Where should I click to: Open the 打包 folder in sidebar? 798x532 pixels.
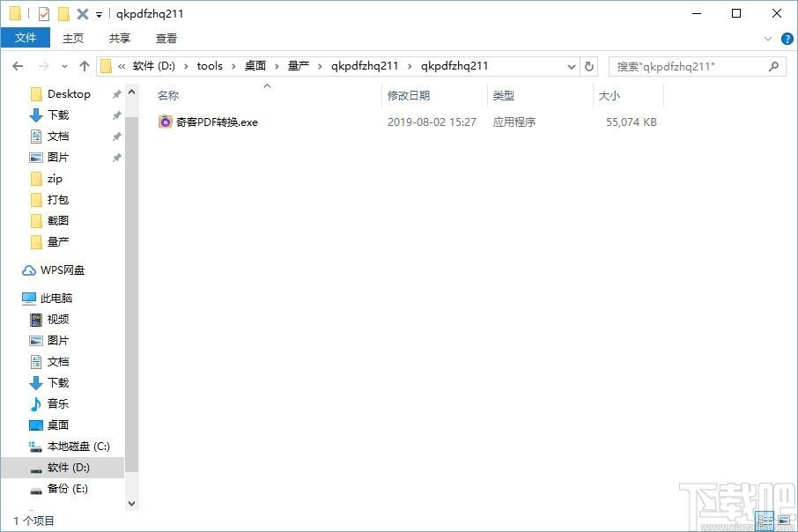[58, 200]
